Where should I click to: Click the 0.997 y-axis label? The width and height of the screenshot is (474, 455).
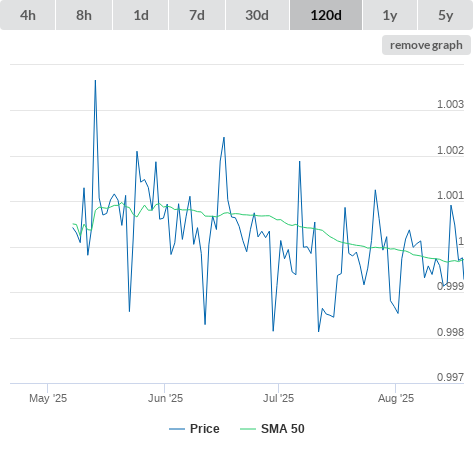point(450,377)
